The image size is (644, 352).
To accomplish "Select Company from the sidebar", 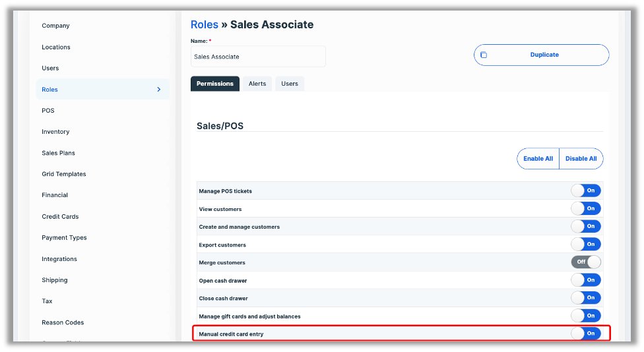I will [x=55, y=26].
